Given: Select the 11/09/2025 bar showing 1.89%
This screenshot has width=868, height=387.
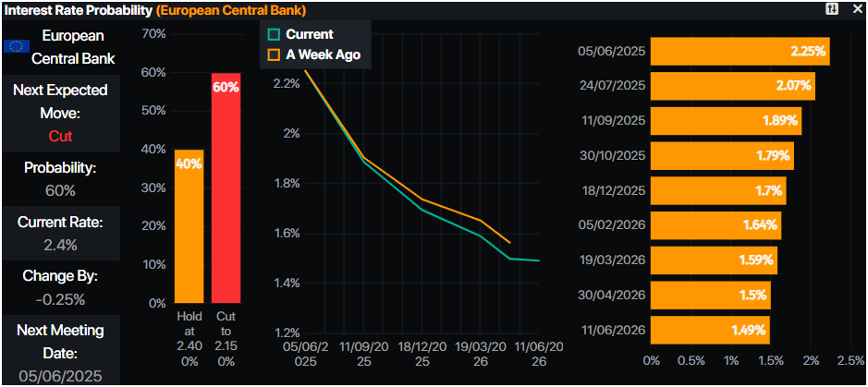Looking at the screenshot, I should coord(726,121).
